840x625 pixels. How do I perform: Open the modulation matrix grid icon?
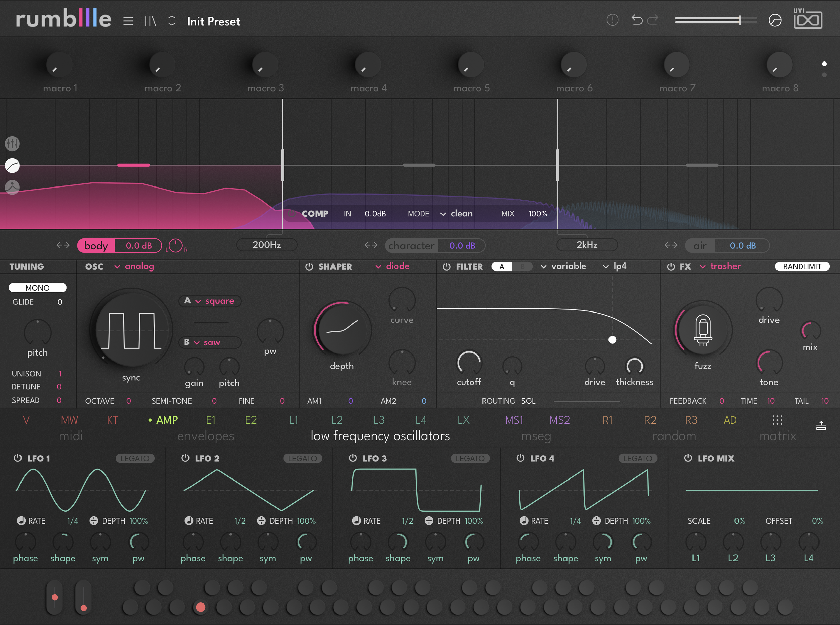click(777, 420)
